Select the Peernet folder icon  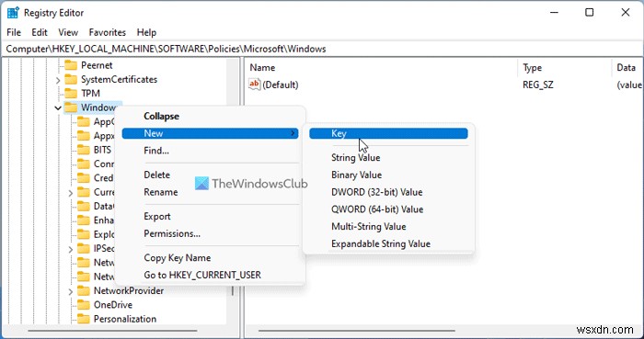(71, 65)
